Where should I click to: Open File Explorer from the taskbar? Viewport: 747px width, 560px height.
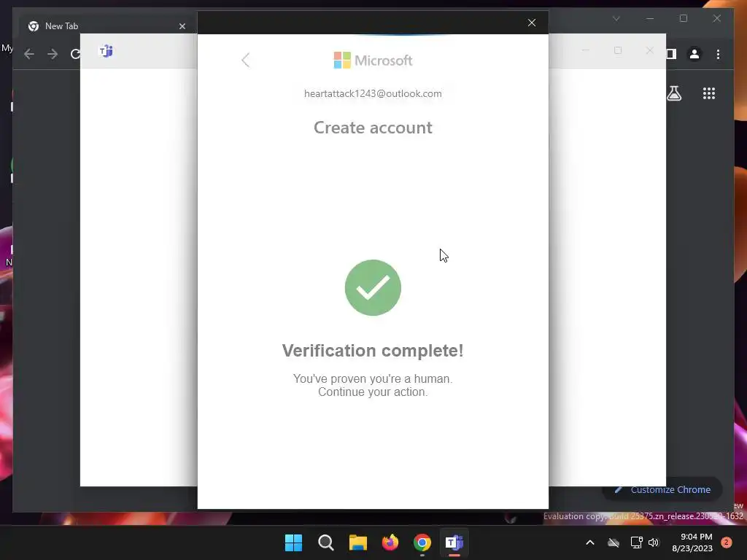[357, 542]
